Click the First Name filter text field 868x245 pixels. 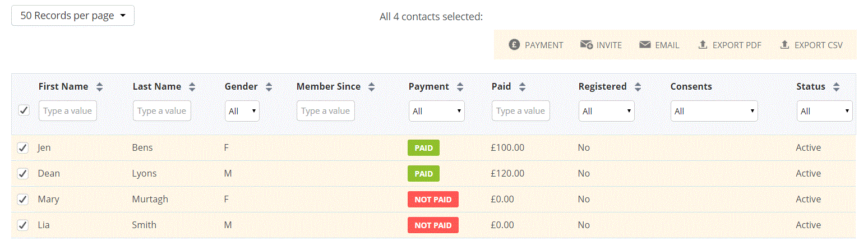[68, 111]
